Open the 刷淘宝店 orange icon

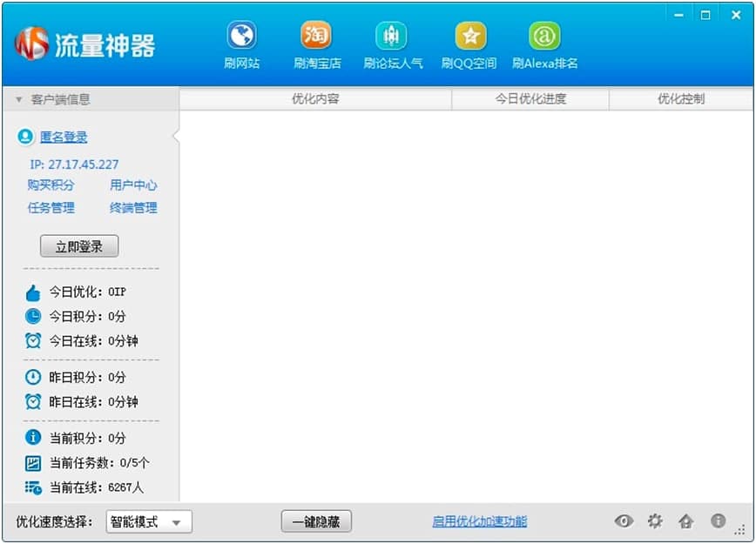click(x=316, y=35)
